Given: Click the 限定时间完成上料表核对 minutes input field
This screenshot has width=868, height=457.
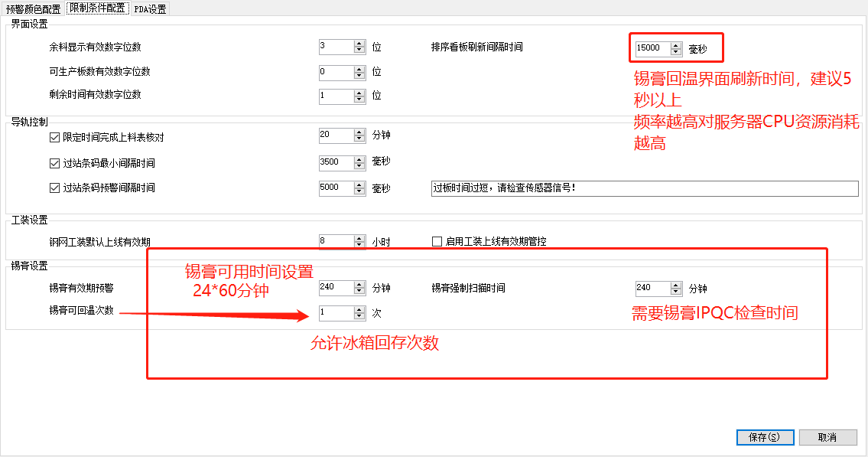Looking at the screenshot, I should [335, 135].
